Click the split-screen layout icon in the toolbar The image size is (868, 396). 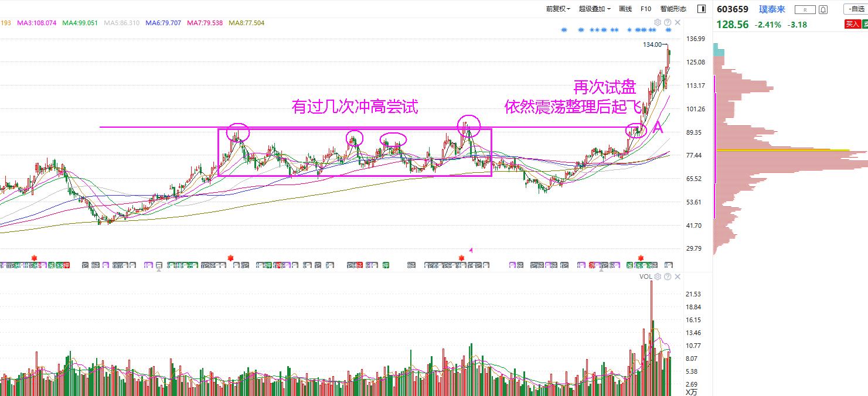700,9
